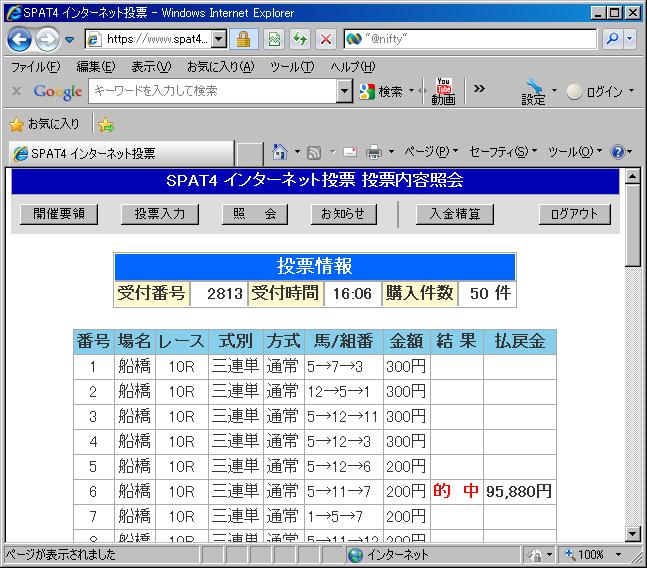This screenshot has height=568, width=647.
Task: Open the ファイル(F) menu
Action: 35,67
